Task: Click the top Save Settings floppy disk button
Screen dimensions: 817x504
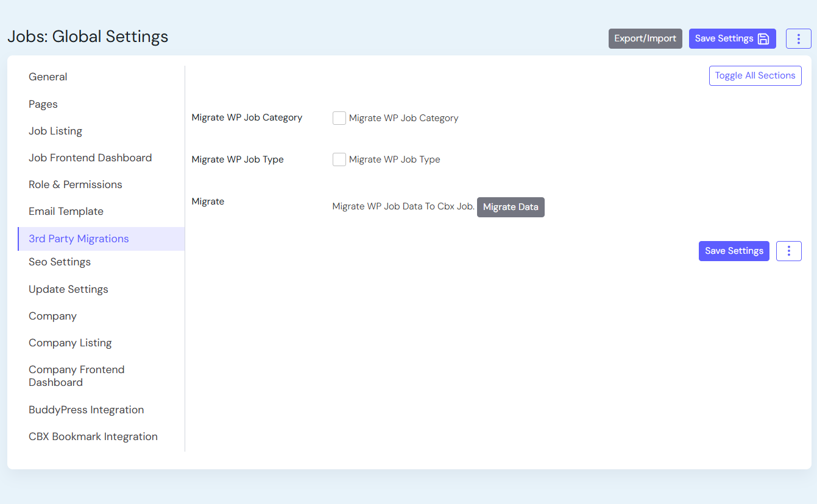Action: coord(732,38)
